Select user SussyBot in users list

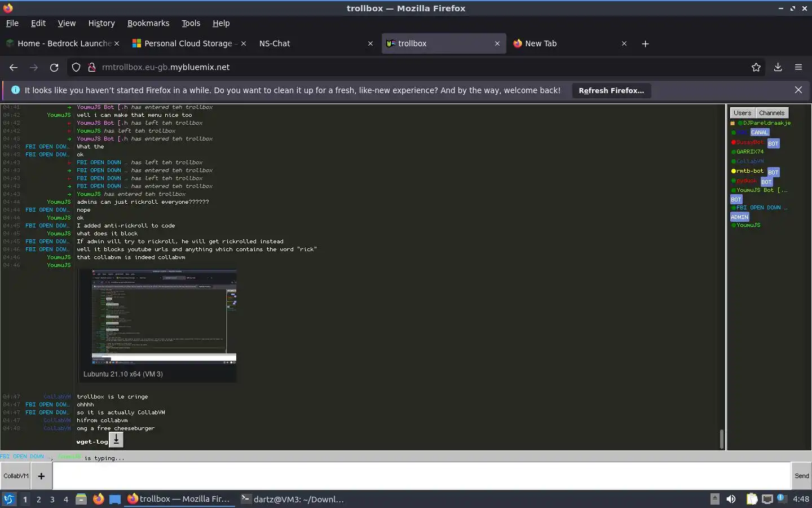[x=749, y=142]
